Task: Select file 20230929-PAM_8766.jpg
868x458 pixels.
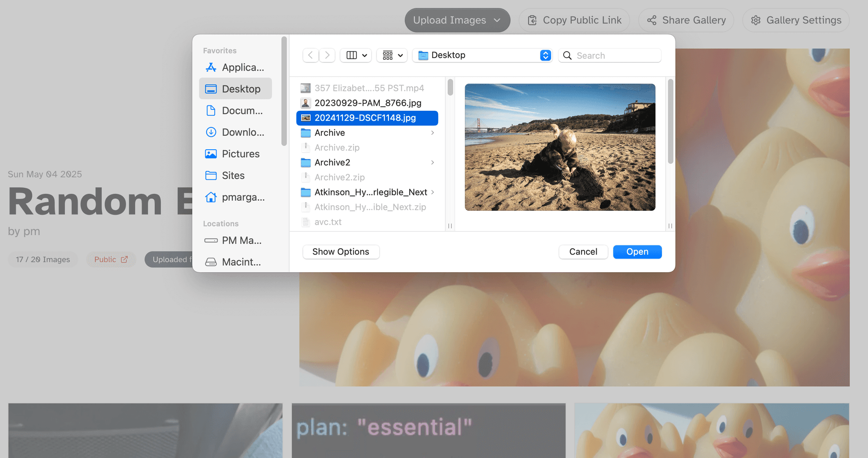Action: coord(368,103)
